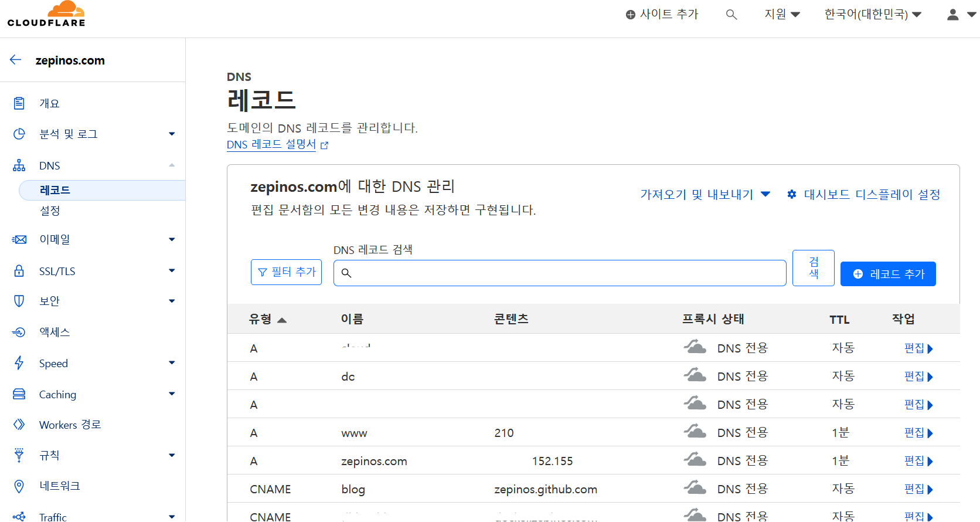The image size is (980, 522).
Task: Click the SSL/TLS padlock icon
Action: (x=19, y=271)
